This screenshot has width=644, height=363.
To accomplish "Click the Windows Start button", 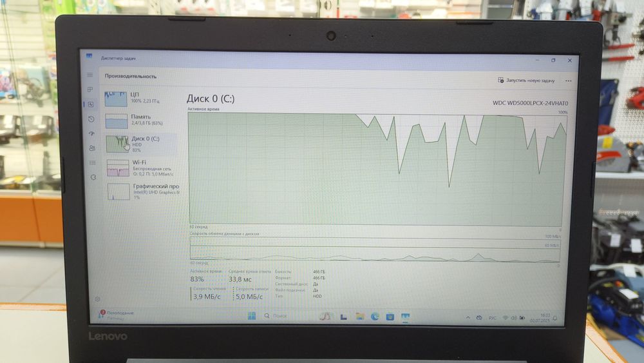I will (x=251, y=316).
